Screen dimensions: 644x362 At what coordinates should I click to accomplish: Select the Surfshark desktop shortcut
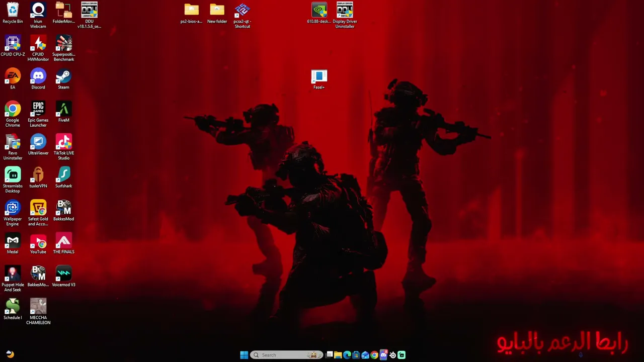63,178
